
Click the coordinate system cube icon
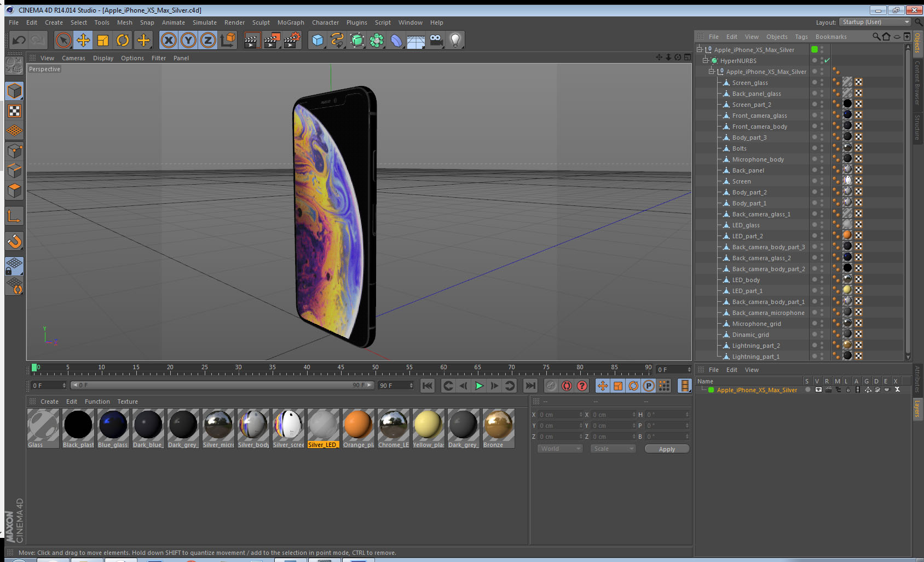point(228,40)
